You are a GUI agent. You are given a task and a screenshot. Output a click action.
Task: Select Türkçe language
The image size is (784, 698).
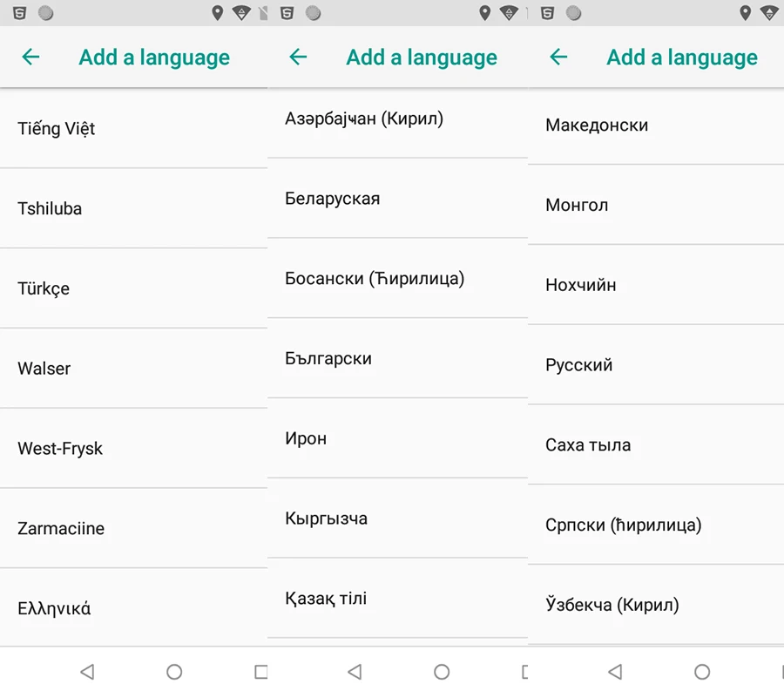(x=133, y=288)
